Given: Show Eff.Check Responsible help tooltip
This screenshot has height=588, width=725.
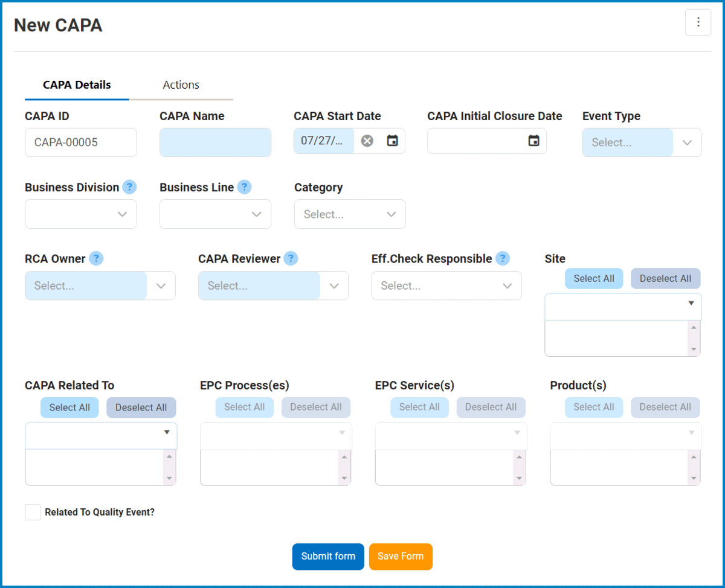Looking at the screenshot, I should [x=502, y=258].
